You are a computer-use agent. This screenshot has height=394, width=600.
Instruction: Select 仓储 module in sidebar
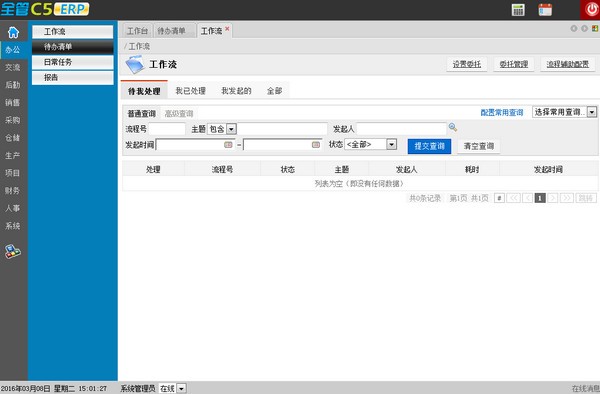click(x=14, y=138)
